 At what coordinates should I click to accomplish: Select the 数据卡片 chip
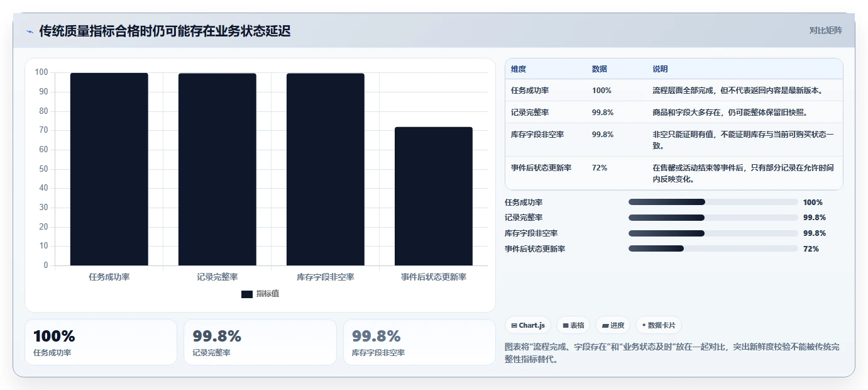[659, 325]
